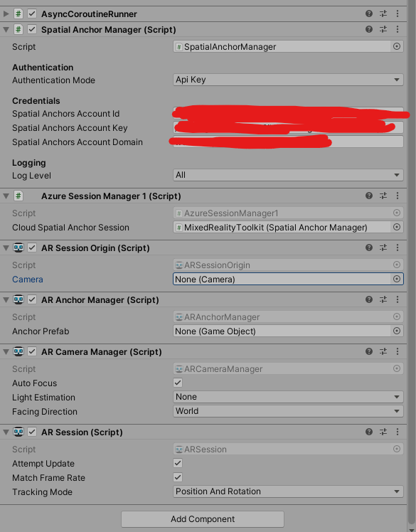Open object picker for SpatialAnchorManager script field
The height and width of the screenshot is (532, 416).
click(396, 46)
